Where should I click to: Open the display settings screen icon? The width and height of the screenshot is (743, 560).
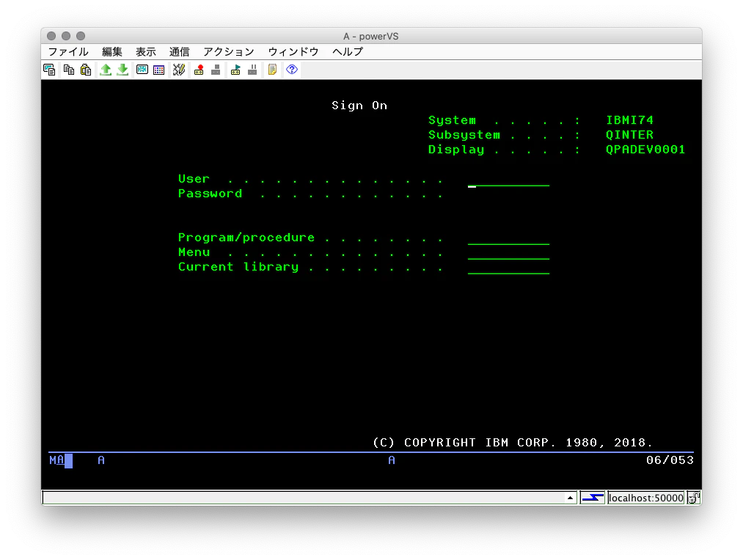[x=142, y=70]
